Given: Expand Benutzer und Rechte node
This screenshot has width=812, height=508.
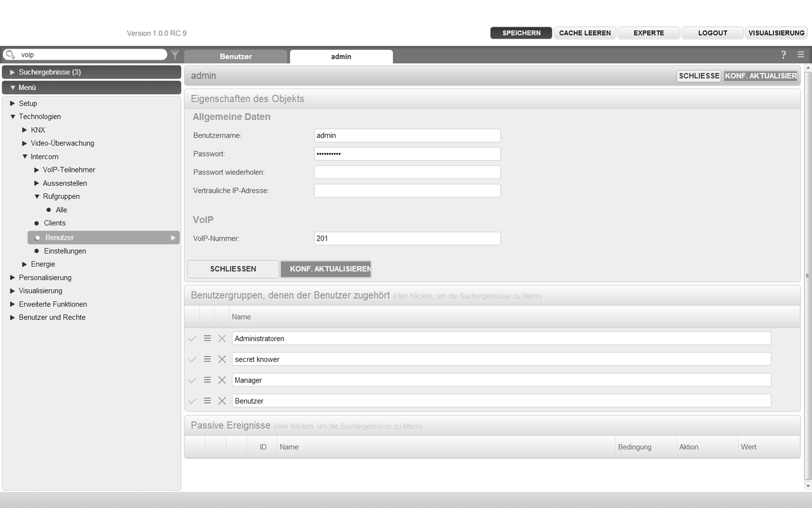Looking at the screenshot, I should click(12, 317).
